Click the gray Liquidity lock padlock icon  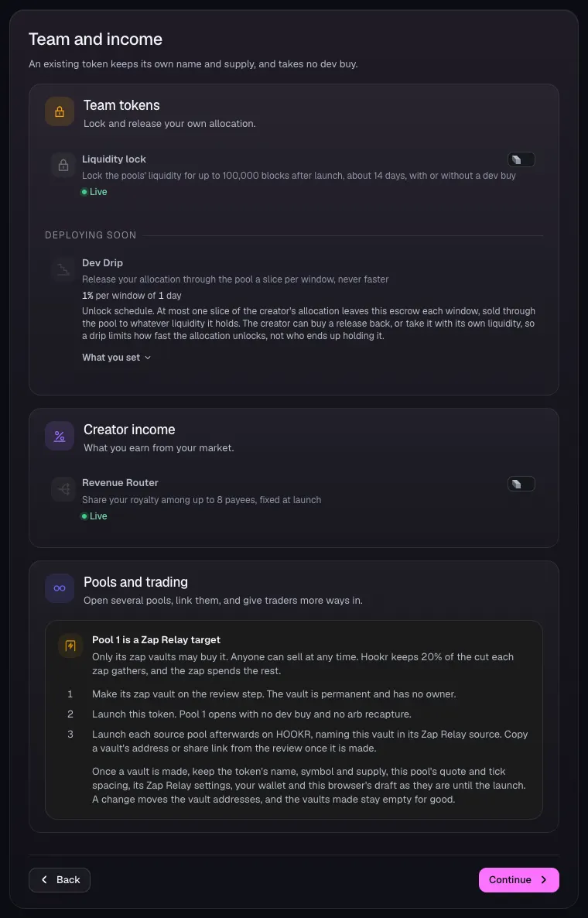pyautogui.click(x=63, y=165)
